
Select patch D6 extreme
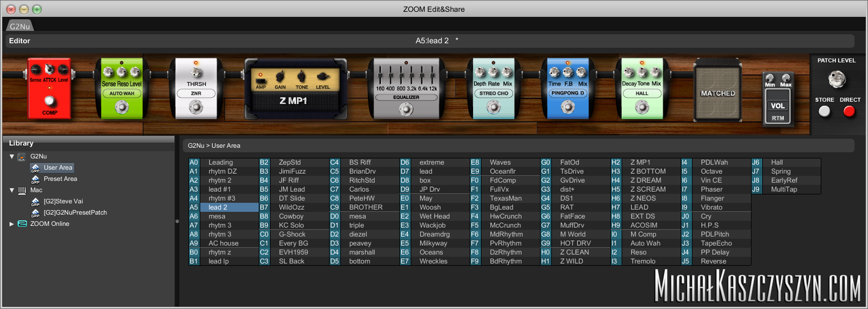pyautogui.click(x=434, y=162)
